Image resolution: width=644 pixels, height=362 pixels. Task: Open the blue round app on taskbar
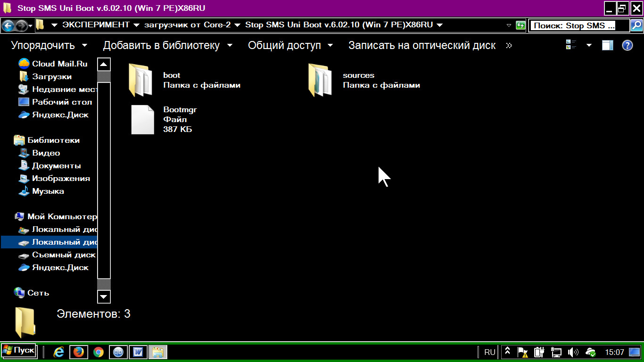click(118, 352)
